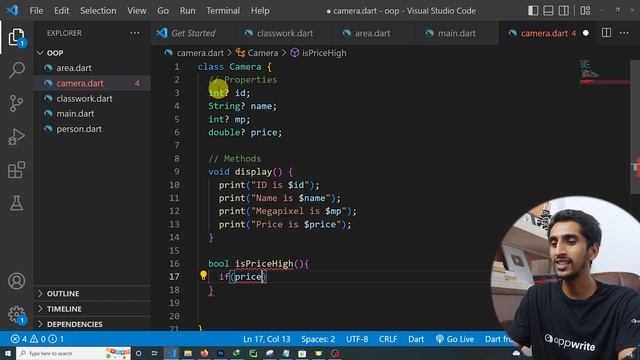Screen dimensions: 640x360
Task: Click the VS Code logo in title bar
Action: (12, 10)
